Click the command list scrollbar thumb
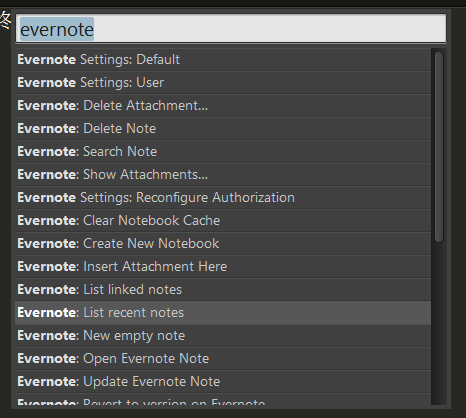The image size is (466, 418). (439, 147)
